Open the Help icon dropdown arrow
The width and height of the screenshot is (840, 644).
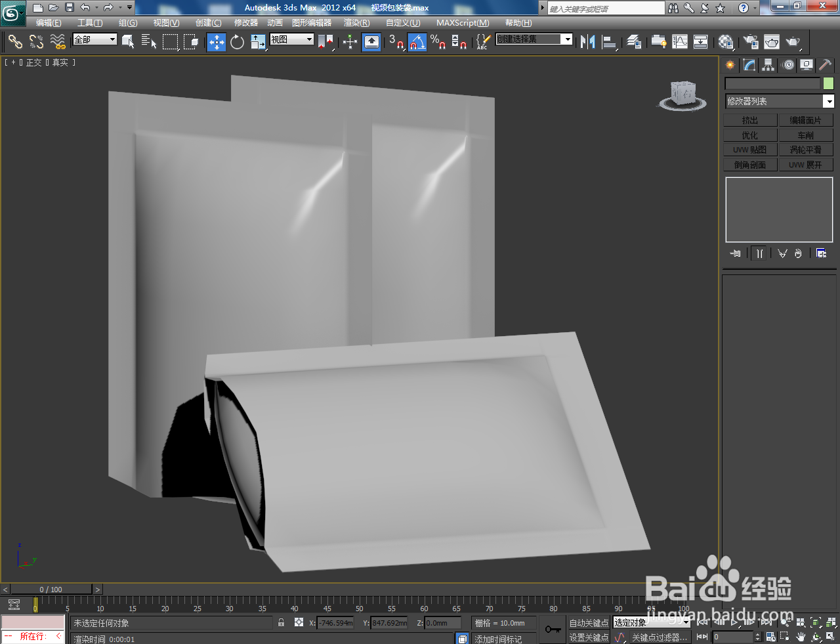pyautogui.click(x=755, y=8)
